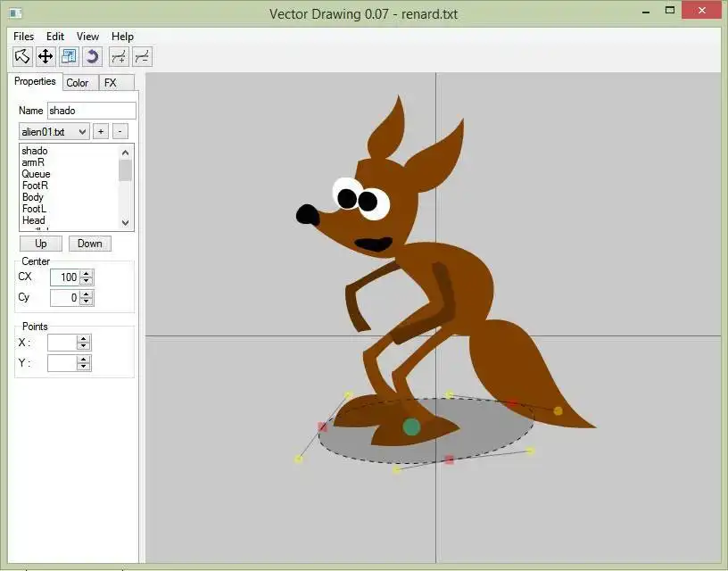
Task: Decrease Cy with the down spinner arrow
Action: point(86,302)
